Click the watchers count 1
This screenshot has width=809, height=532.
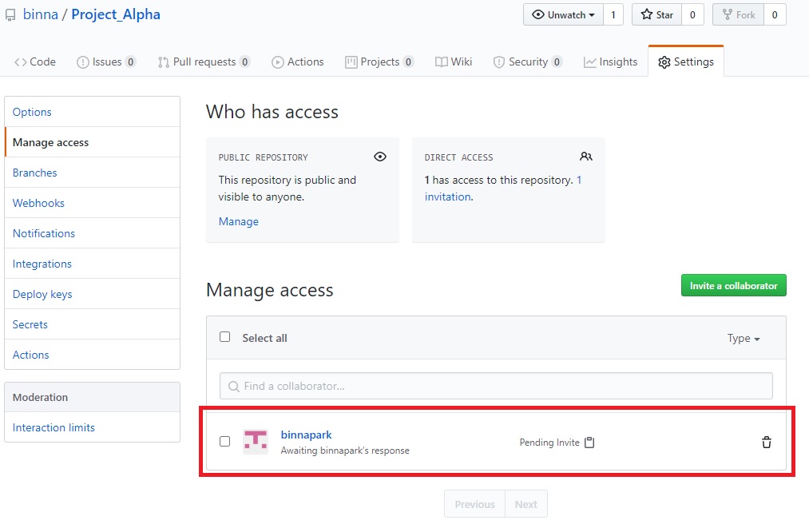(613, 15)
